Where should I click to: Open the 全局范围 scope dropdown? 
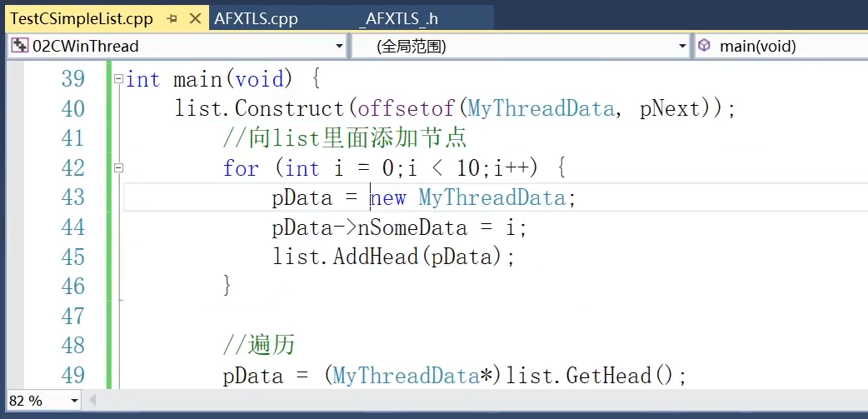click(x=682, y=47)
